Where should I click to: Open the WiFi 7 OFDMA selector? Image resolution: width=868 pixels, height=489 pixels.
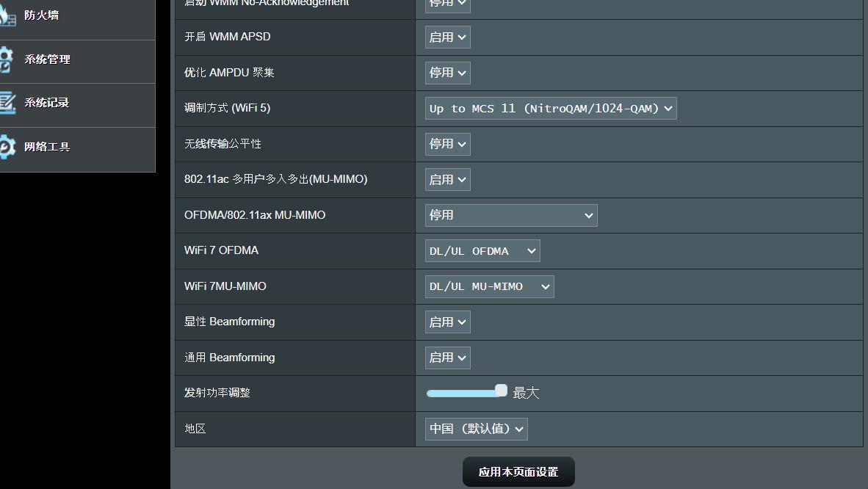[x=482, y=250]
